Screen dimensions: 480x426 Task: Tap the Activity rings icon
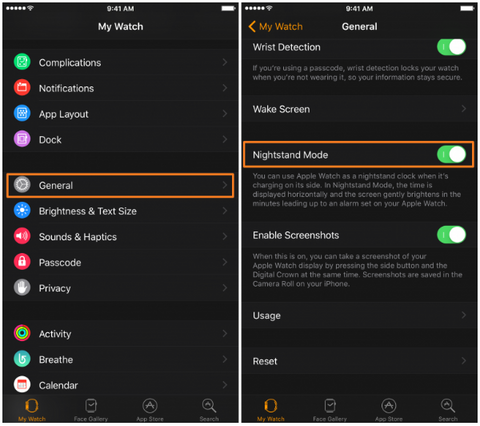coord(22,333)
